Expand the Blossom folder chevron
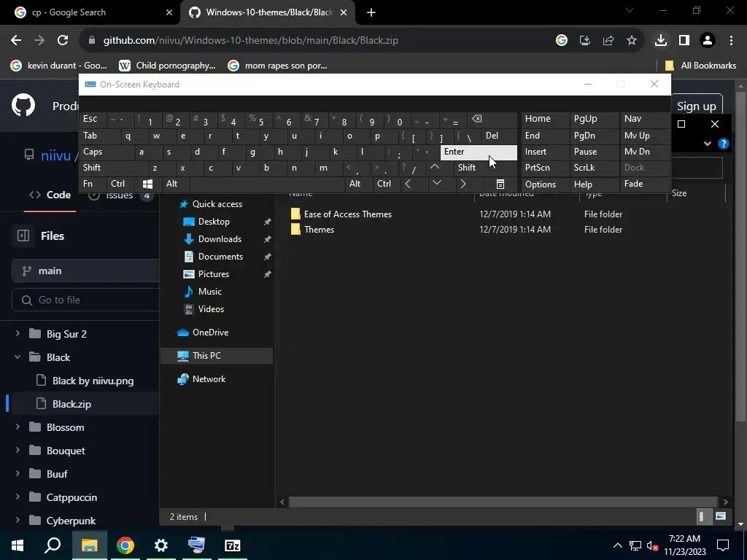This screenshot has height=560, width=747. pos(18,427)
